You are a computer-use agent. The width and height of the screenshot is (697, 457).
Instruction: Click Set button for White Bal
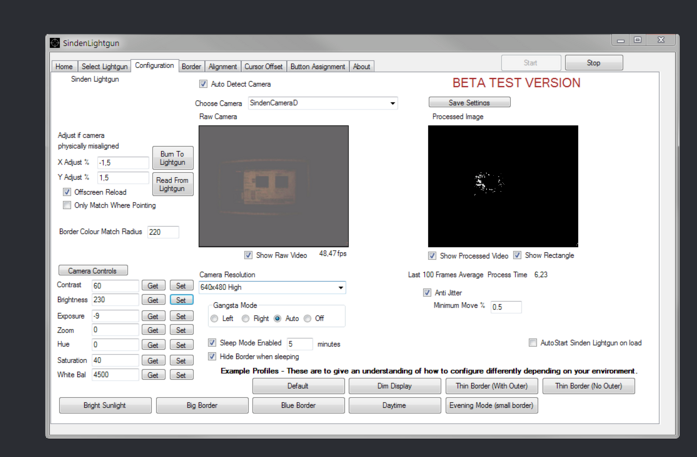coord(181,375)
